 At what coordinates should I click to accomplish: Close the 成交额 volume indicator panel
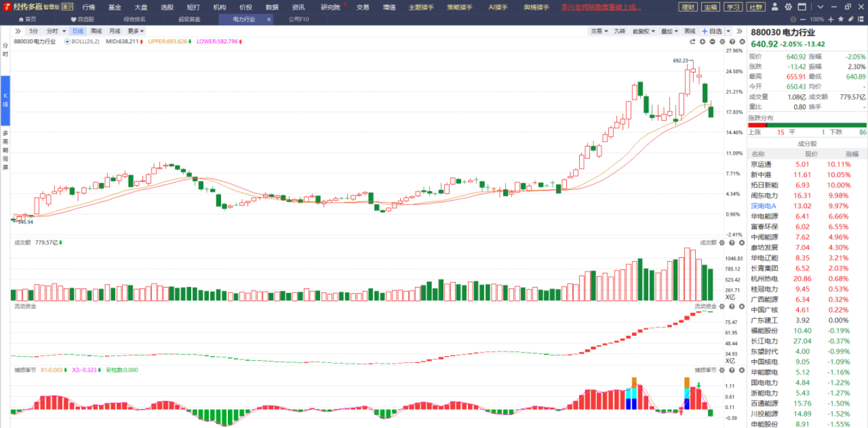742,243
